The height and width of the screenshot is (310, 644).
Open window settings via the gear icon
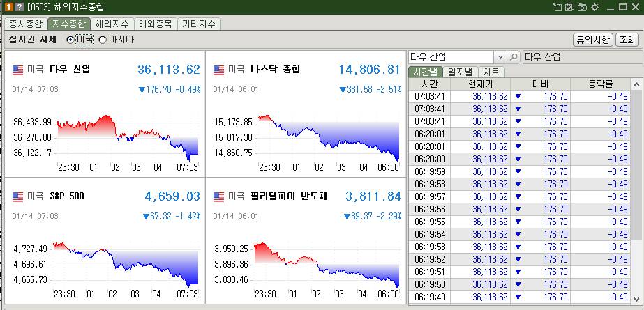point(594,7)
